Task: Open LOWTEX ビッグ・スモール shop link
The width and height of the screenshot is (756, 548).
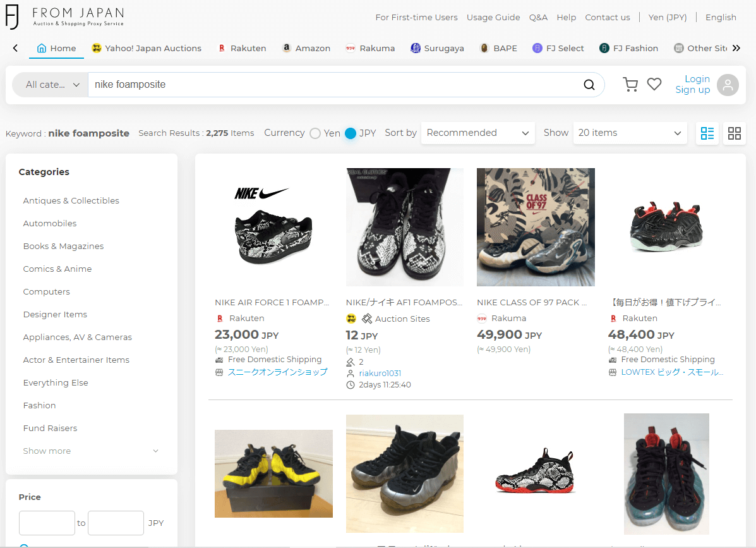Action: pyautogui.click(x=671, y=372)
